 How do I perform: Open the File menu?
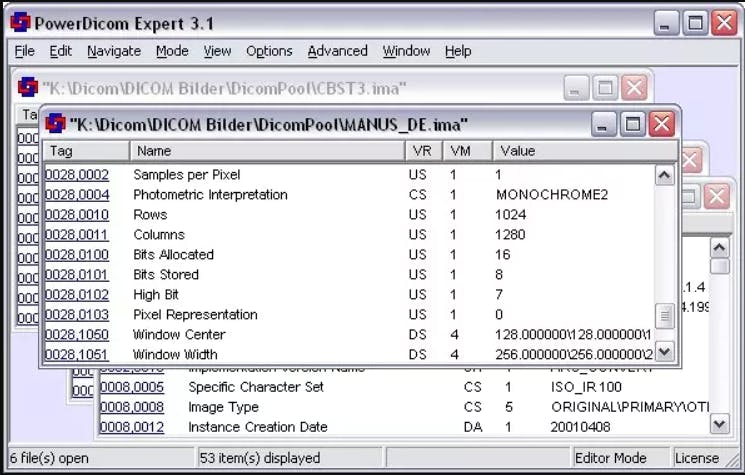[24, 51]
